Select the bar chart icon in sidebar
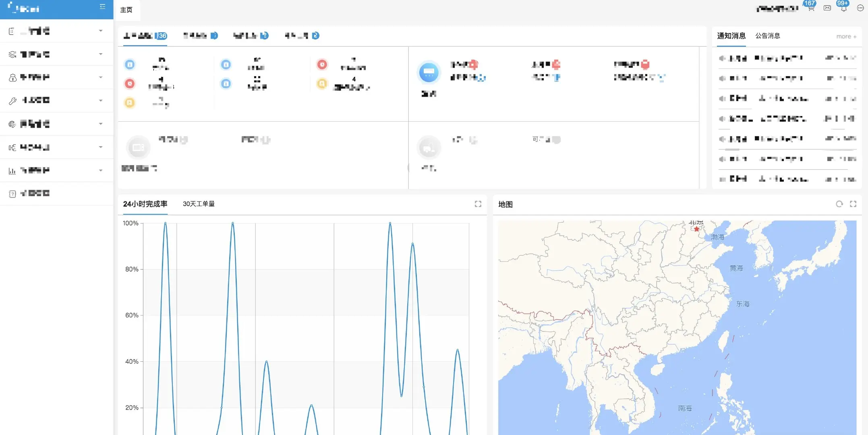The height and width of the screenshot is (435, 868). [x=12, y=170]
